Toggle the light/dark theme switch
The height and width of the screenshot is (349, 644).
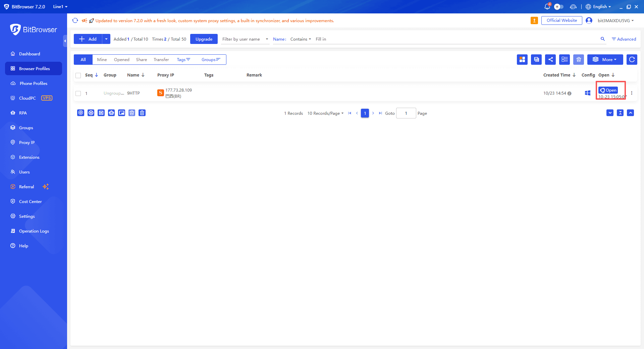[x=558, y=7]
